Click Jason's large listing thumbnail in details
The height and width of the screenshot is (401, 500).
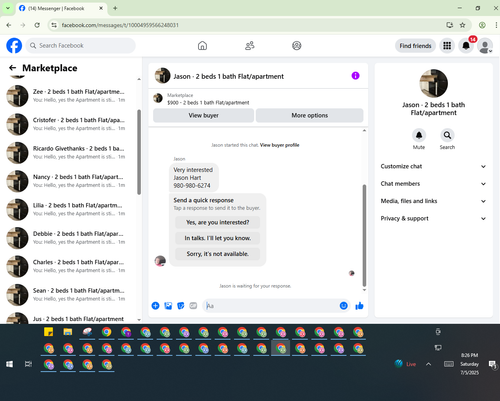[x=433, y=83]
